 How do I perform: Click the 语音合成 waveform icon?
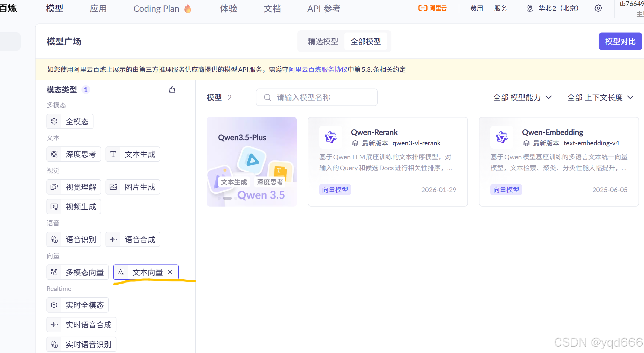click(113, 239)
